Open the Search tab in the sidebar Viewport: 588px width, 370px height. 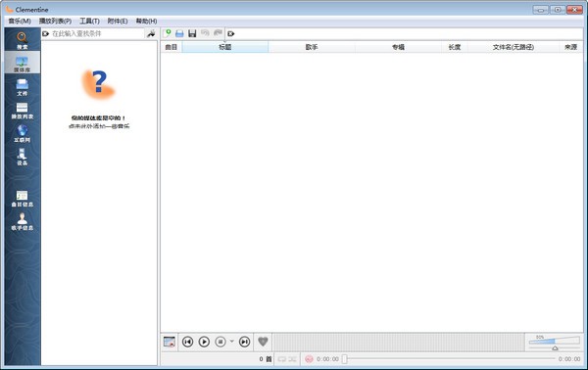click(x=23, y=40)
